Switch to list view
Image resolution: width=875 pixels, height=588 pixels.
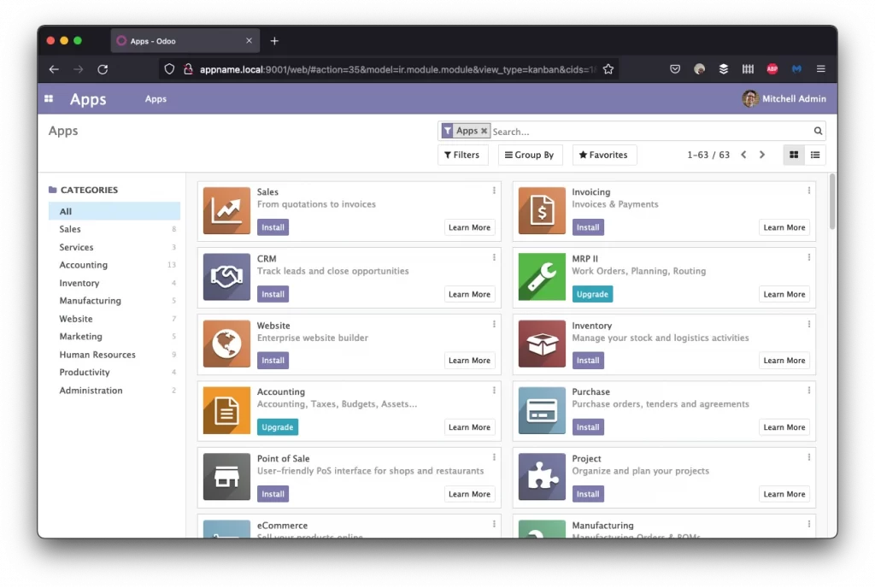815,155
